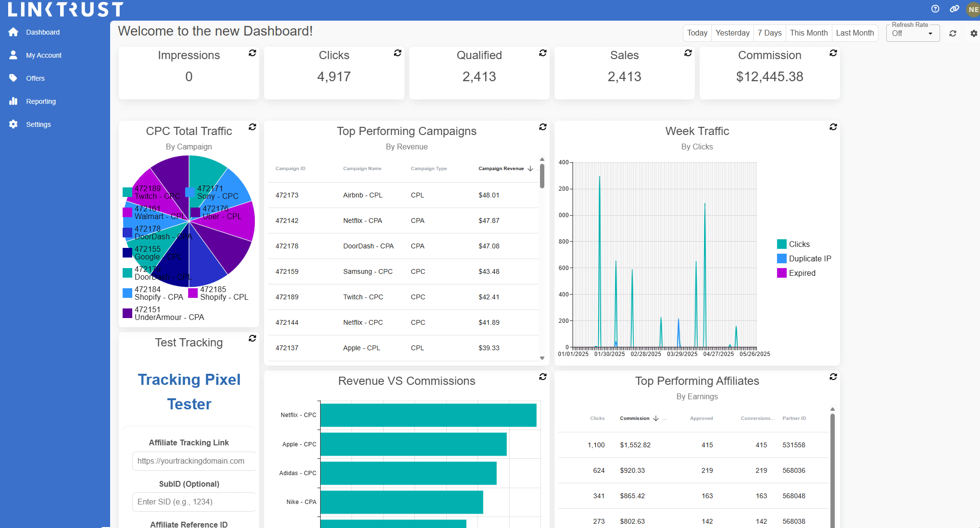Sort affiliates by Approved column header
This screenshot has width=980, height=528.
click(x=701, y=418)
